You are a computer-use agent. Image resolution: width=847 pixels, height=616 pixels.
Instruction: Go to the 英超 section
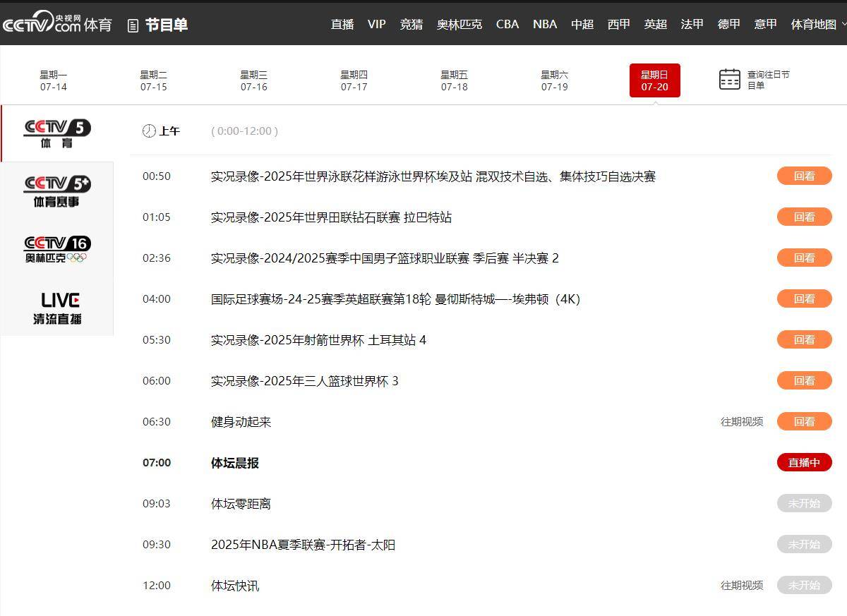click(x=656, y=24)
